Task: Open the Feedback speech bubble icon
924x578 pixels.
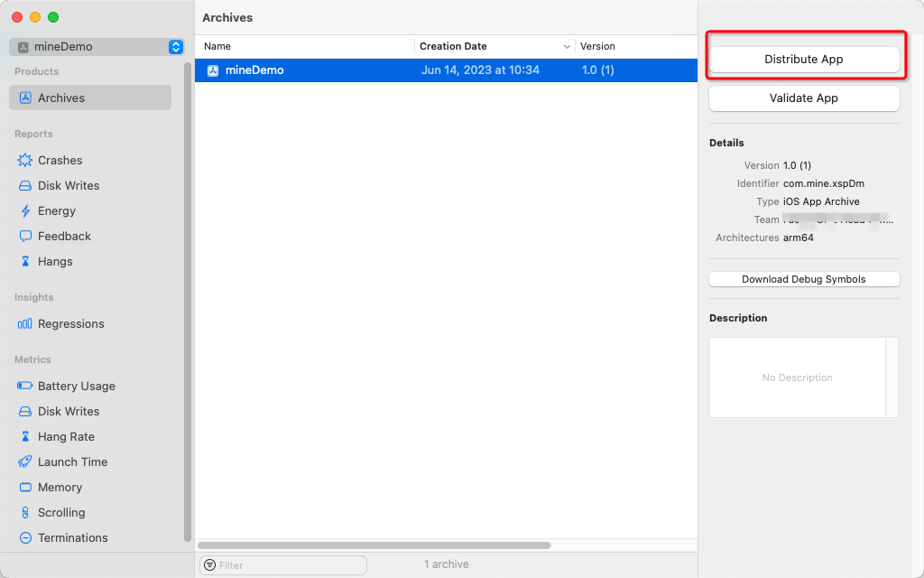Action: click(x=24, y=237)
